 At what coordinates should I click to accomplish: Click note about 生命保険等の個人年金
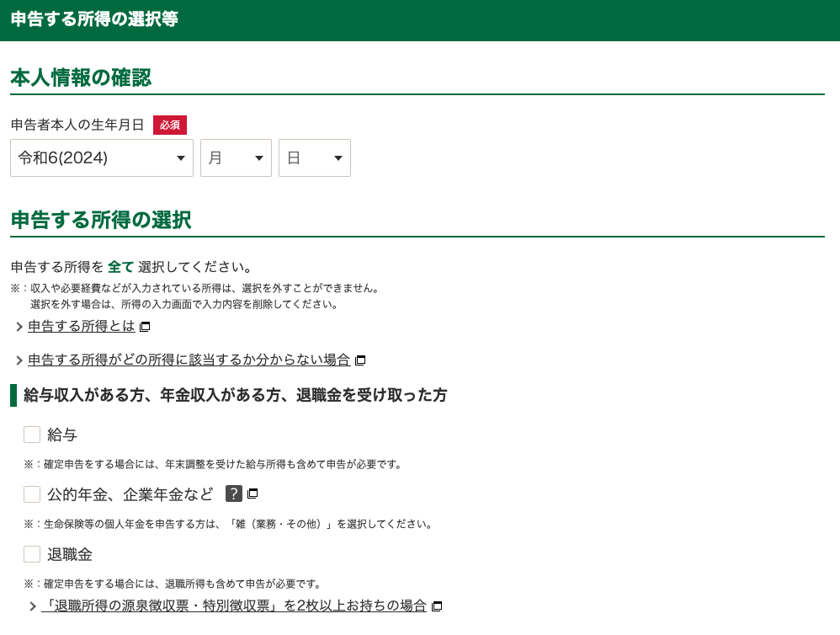pos(229,524)
